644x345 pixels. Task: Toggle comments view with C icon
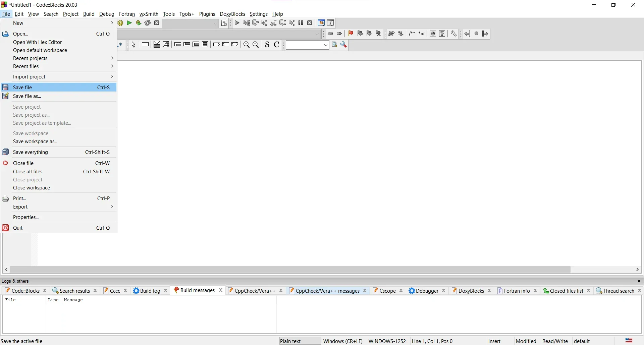point(277,45)
